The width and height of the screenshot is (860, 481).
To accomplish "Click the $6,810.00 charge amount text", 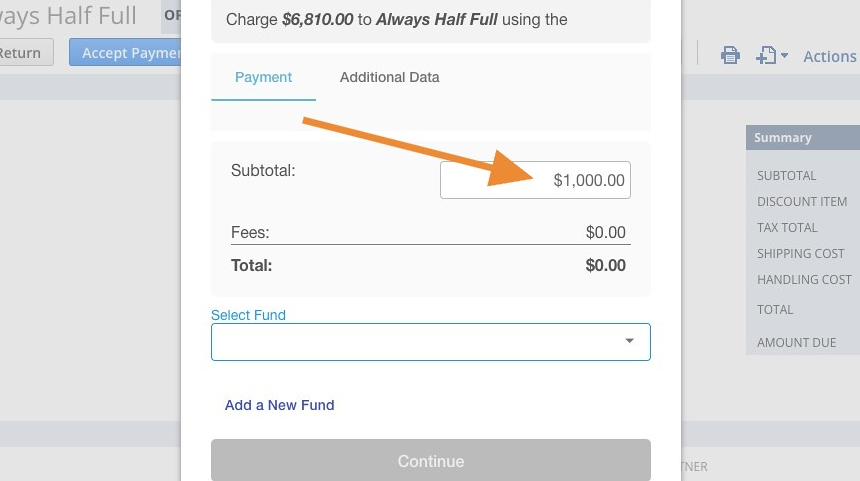I will 318,20.
